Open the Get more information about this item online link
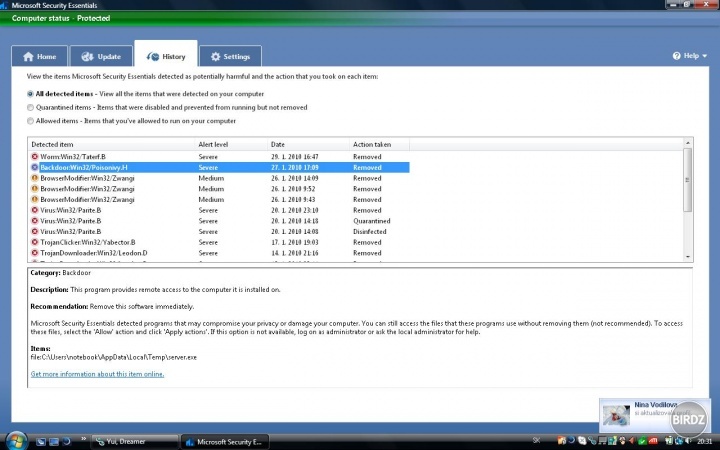The height and width of the screenshot is (450, 720). (97, 374)
